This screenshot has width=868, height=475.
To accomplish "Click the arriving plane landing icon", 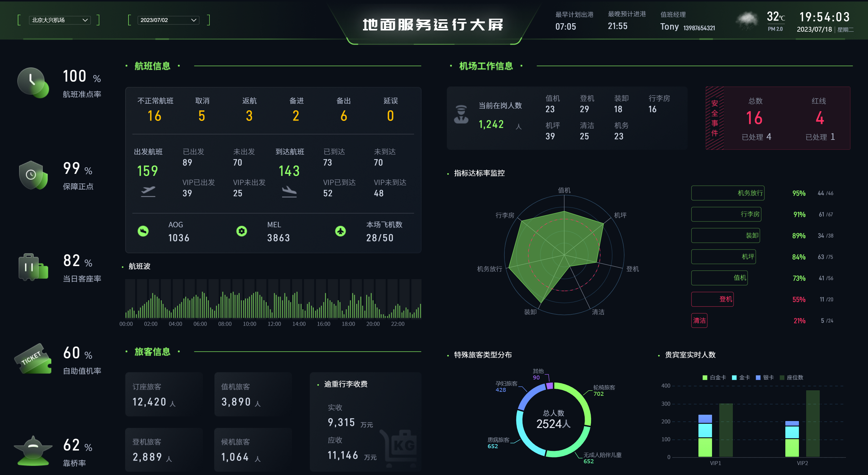I will tap(289, 191).
